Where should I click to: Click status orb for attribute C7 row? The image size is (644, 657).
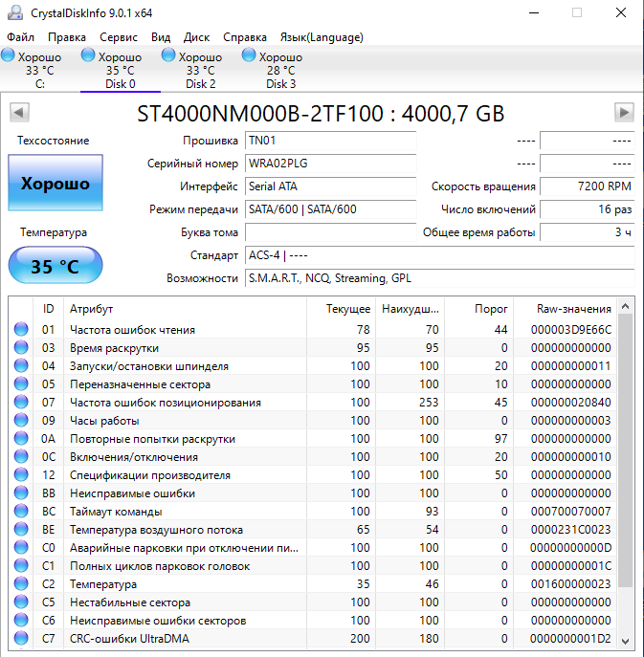[x=21, y=638]
